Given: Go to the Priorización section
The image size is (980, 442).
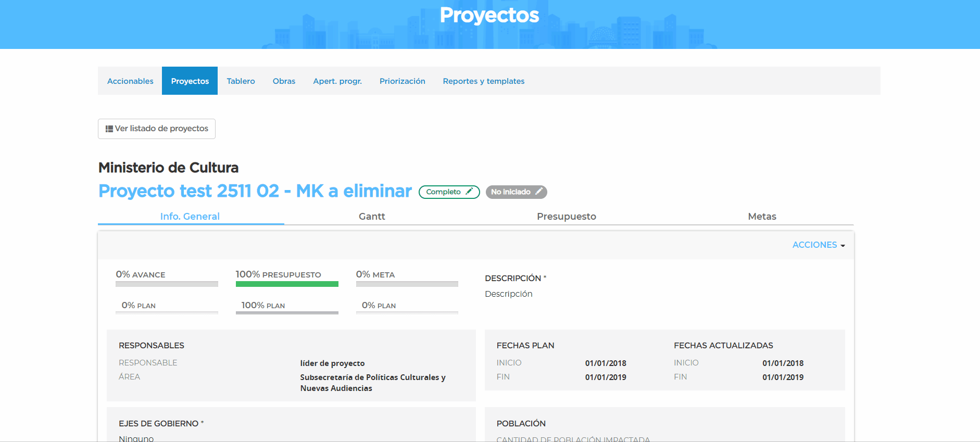Looking at the screenshot, I should [402, 81].
